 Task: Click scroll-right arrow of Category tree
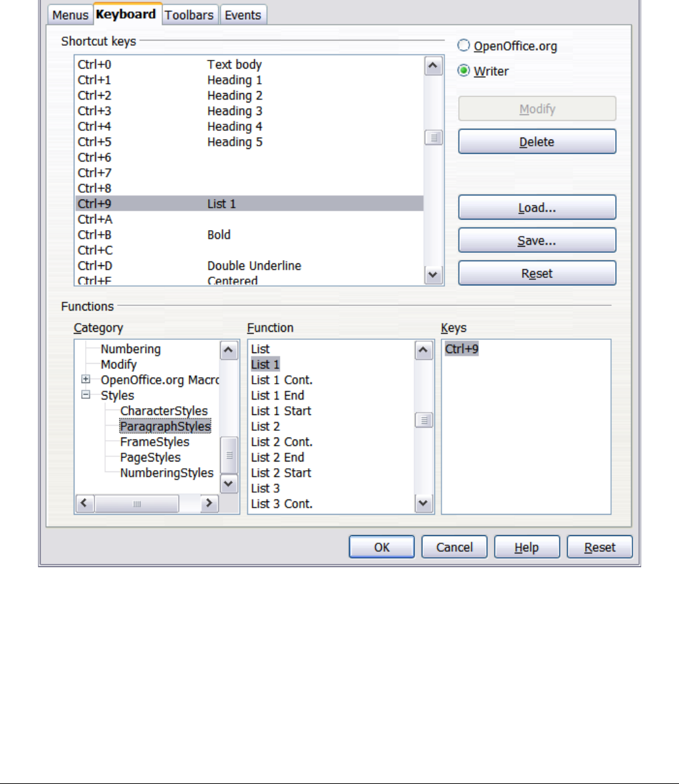209,503
